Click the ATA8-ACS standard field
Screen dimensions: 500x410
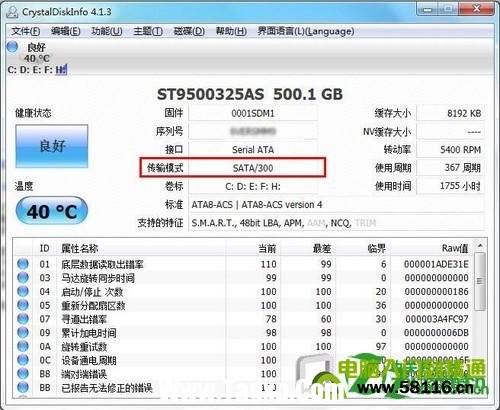[336, 204]
